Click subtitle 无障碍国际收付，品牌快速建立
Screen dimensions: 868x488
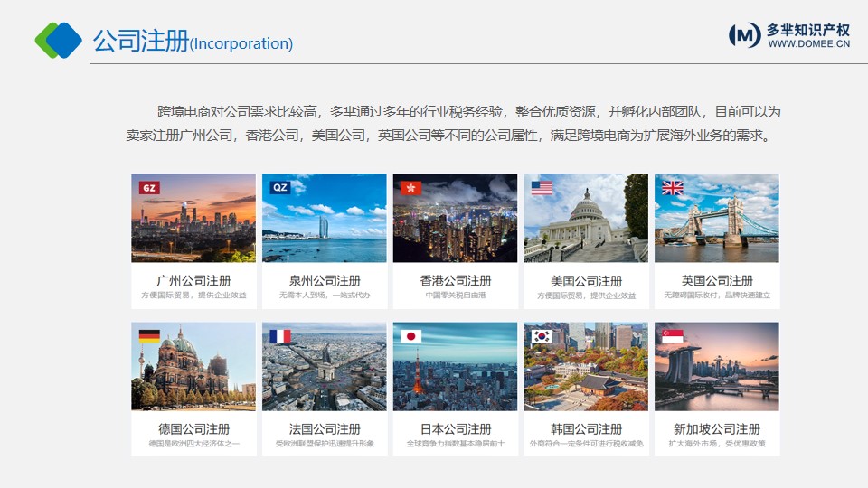point(717,296)
